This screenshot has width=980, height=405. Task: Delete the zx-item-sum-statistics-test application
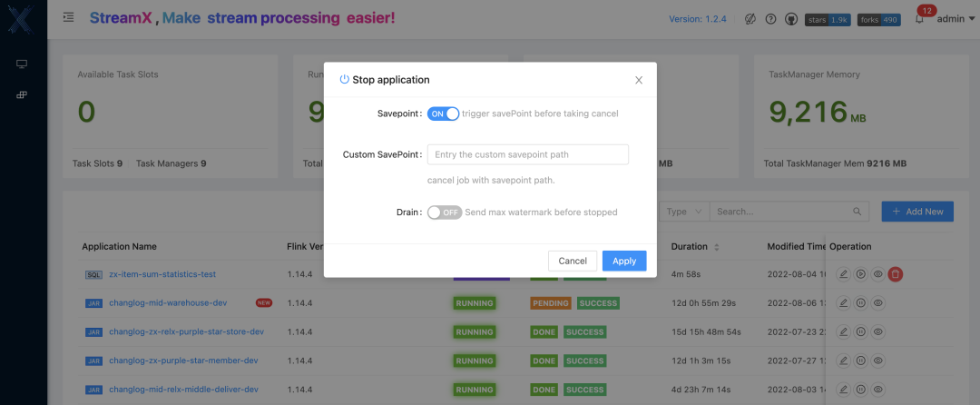(895, 274)
